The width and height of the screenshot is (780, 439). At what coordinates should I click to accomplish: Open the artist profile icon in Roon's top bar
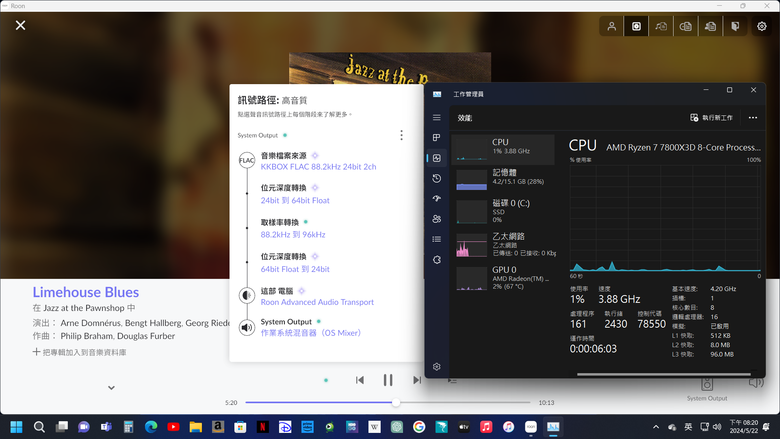(611, 26)
